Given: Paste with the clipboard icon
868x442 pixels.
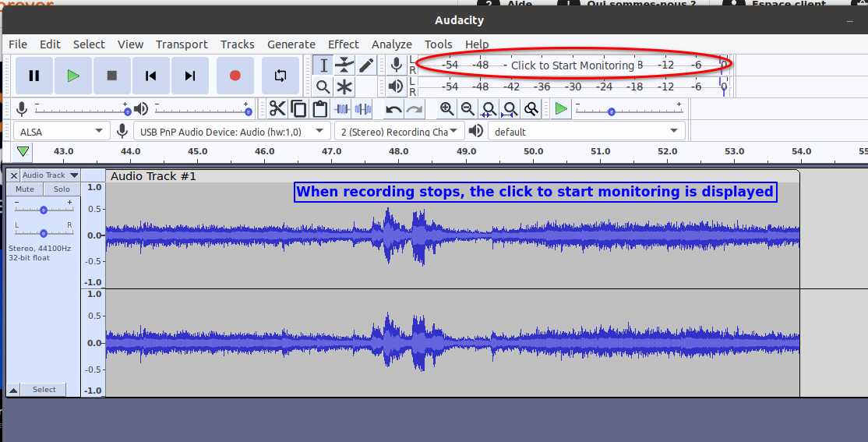Looking at the screenshot, I should (319, 108).
